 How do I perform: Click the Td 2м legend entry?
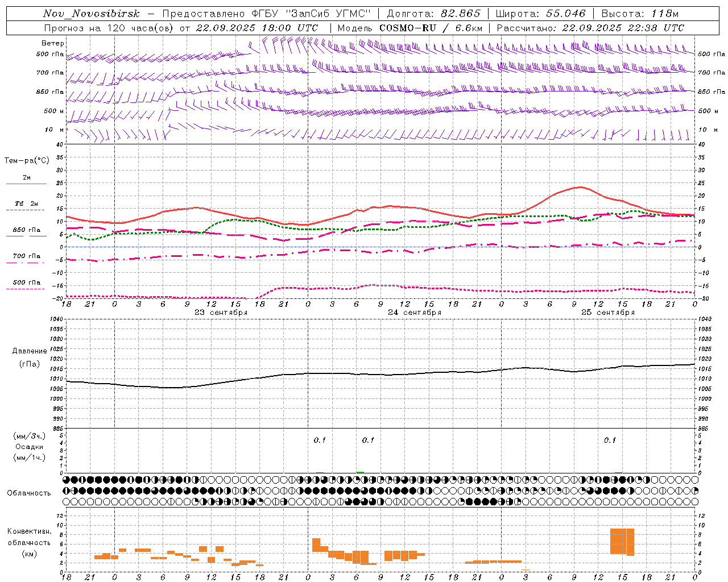26,203
